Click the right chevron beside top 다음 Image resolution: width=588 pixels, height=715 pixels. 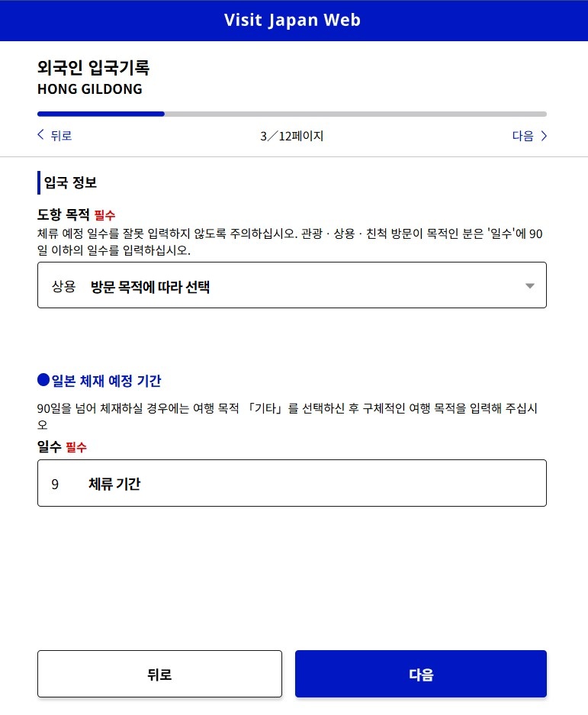tap(543, 136)
